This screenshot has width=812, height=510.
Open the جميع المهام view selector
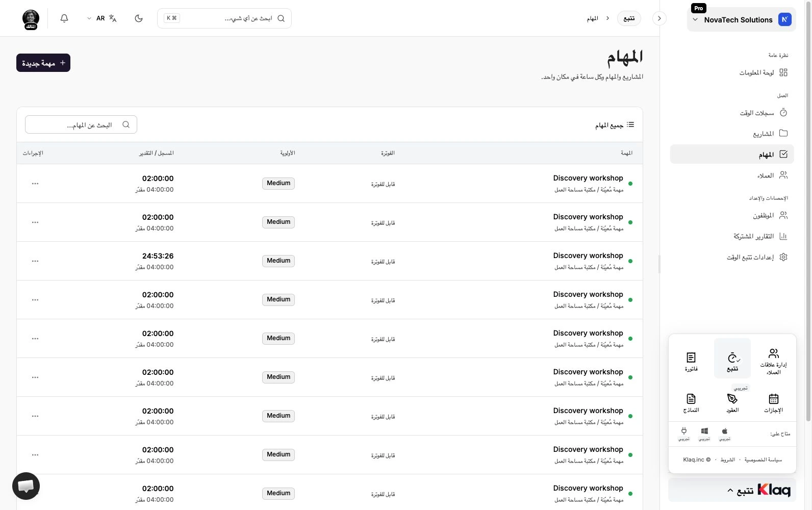tap(615, 125)
